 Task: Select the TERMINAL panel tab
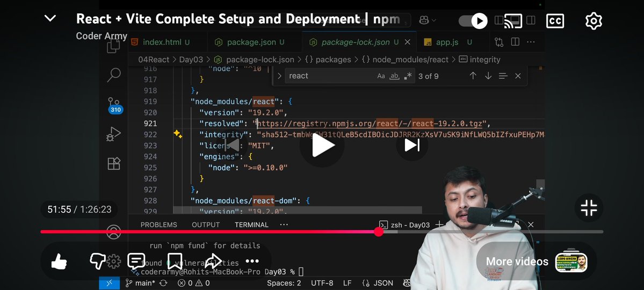point(251,224)
